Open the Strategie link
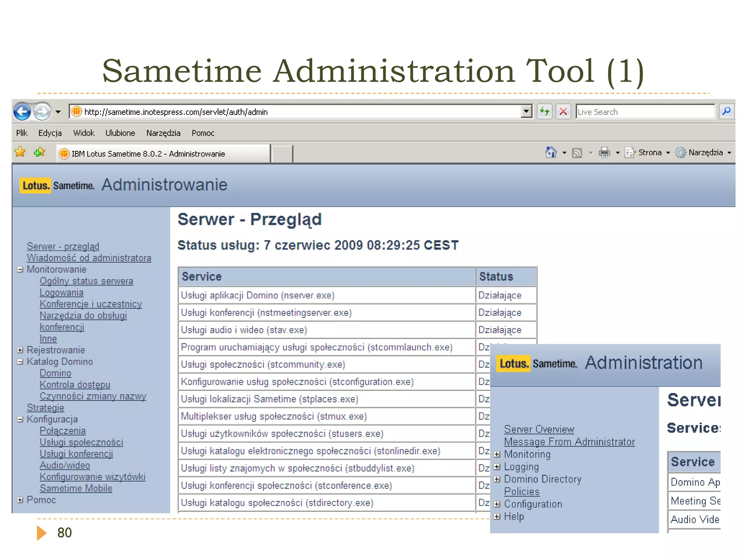Image resolution: width=747 pixels, height=560 pixels. tap(45, 408)
